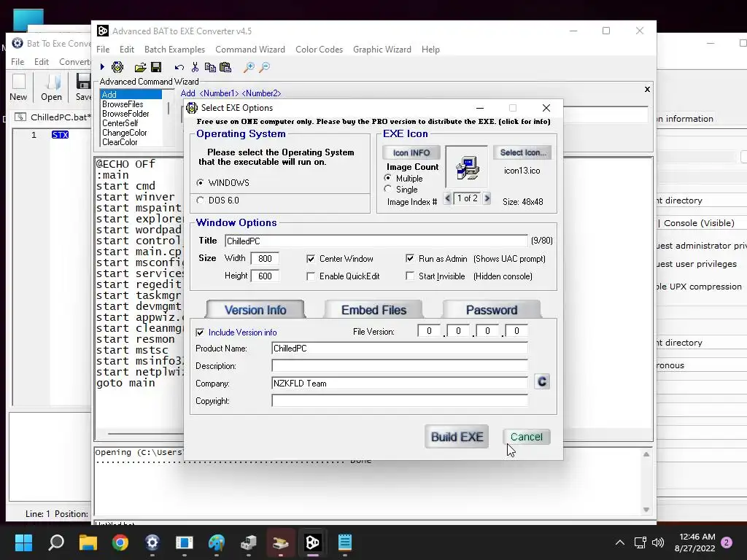Click the Open folder toolbar icon

pyautogui.click(x=141, y=67)
